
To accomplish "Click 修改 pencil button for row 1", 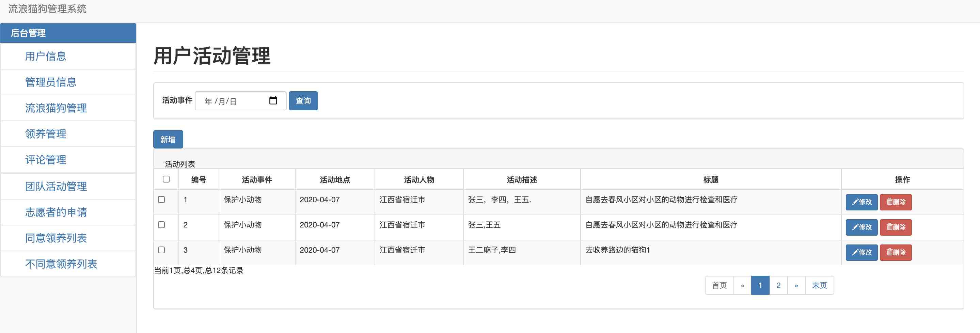I will [861, 202].
